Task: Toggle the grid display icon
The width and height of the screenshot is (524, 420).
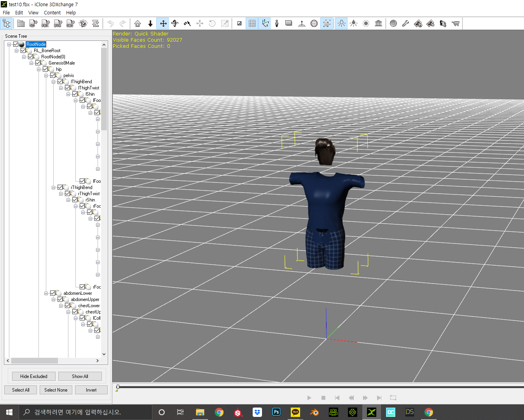Action: tap(252, 24)
